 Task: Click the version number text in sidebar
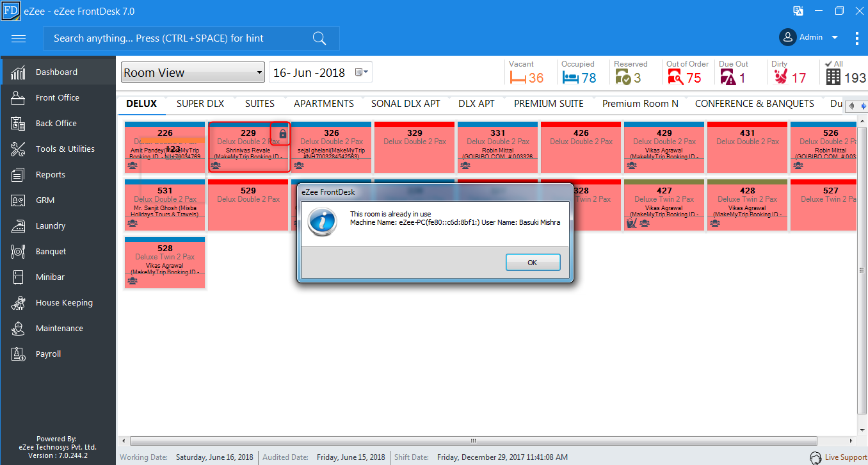[58, 455]
